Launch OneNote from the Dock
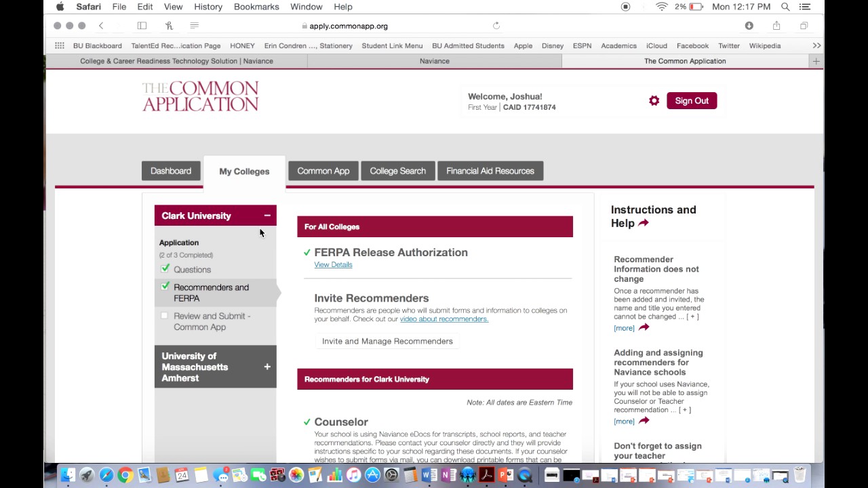The image size is (868, 488). (x=448, y=475)
